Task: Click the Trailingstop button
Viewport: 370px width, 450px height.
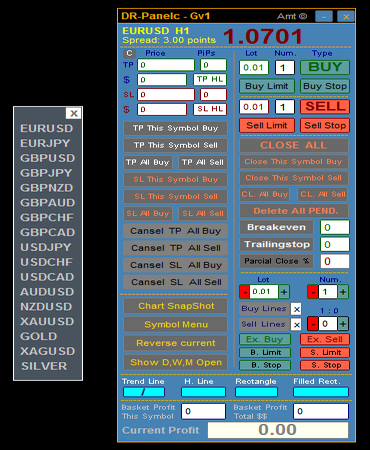Action: coord(276,244)
